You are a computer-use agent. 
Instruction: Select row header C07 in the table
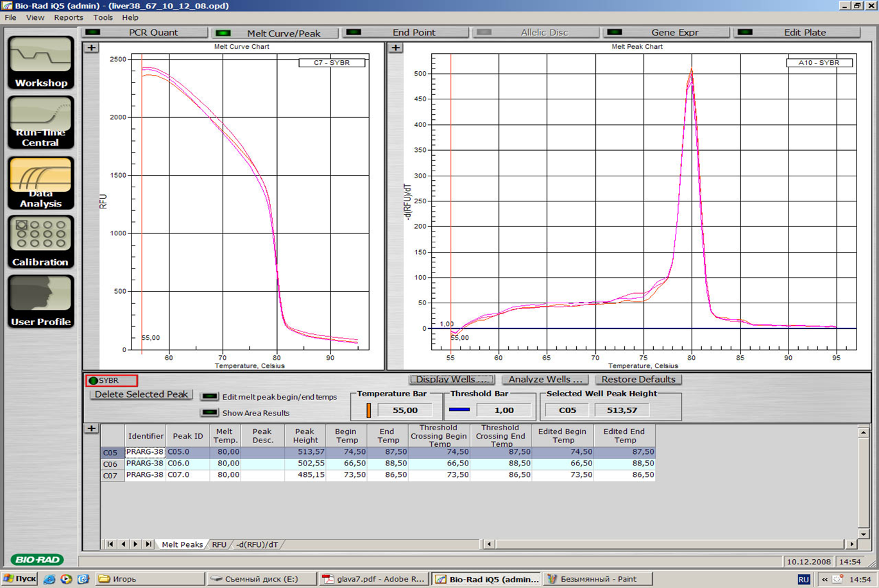(112, 476)
